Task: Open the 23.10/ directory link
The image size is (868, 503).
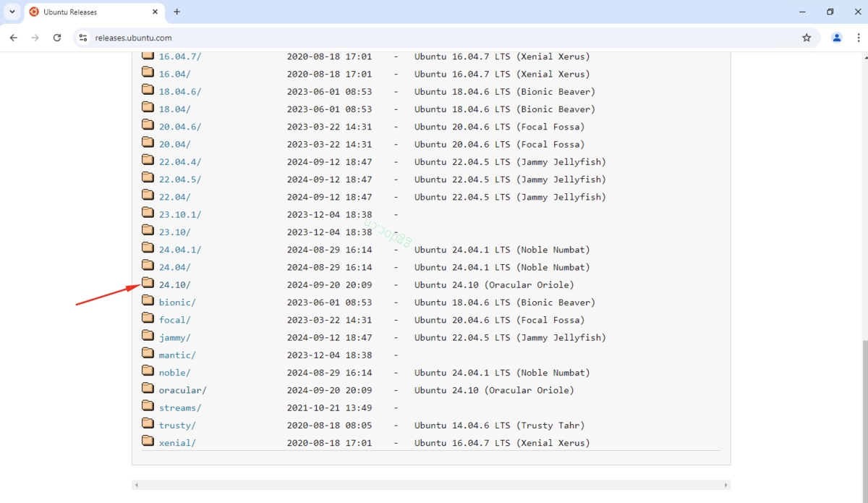Action: tap(175, 232)
